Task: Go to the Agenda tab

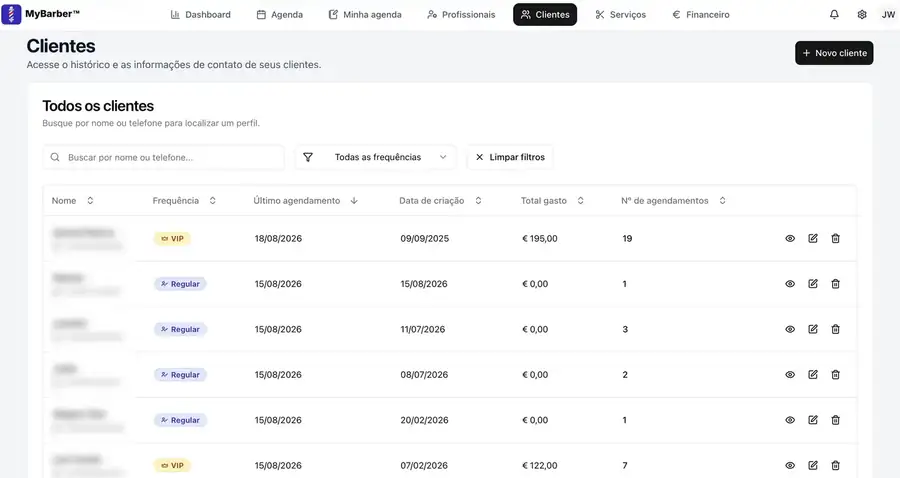Action: [x=280, y=14]
